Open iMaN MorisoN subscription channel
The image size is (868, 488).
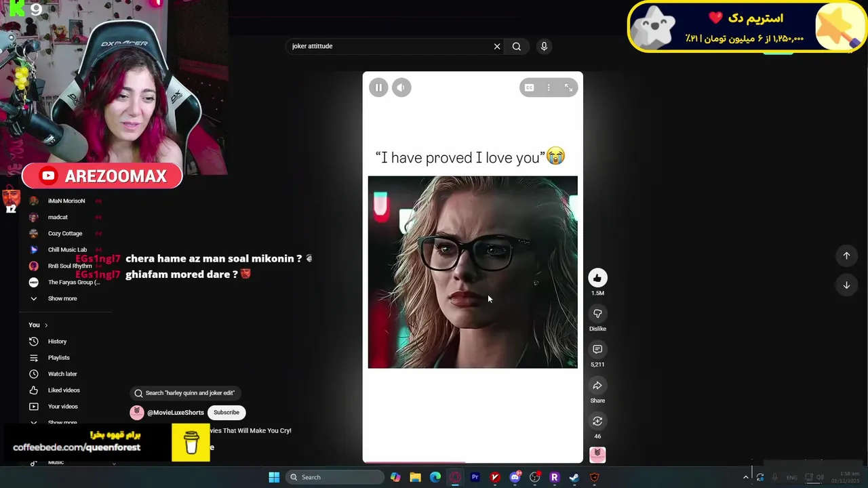click(x=65, y=201)
